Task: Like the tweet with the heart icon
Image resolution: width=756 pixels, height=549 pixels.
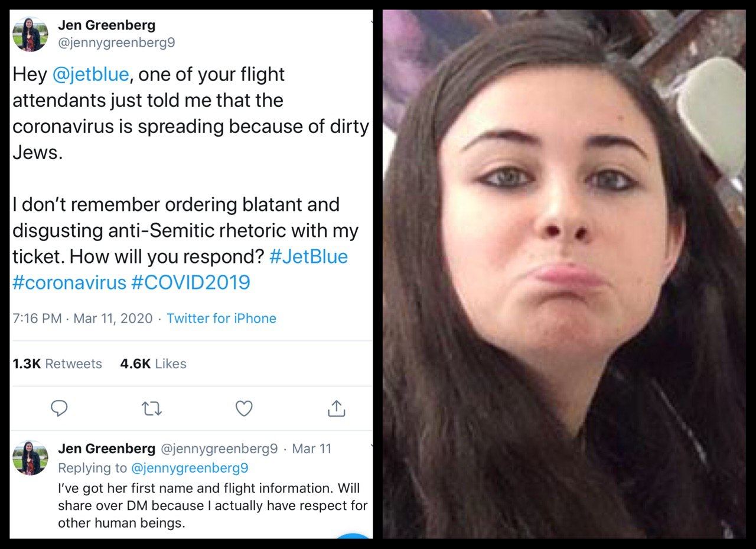Action: coord(244,408)
